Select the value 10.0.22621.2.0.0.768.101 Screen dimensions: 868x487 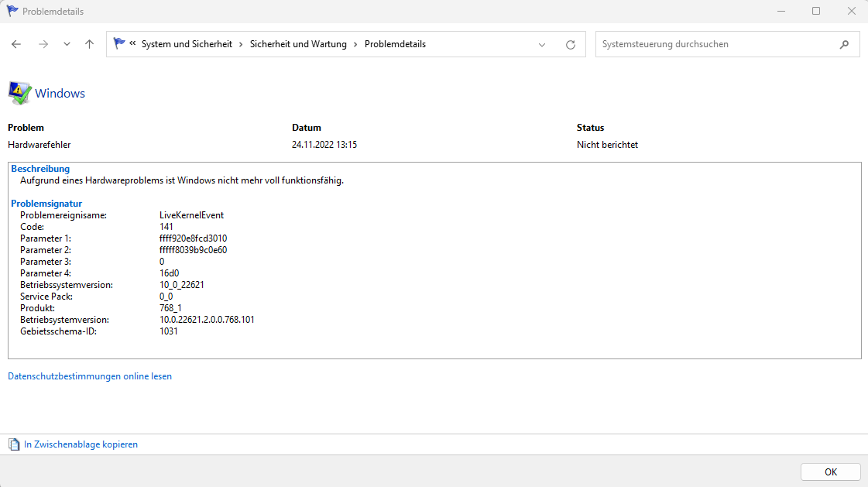pyautogui.click(x=207, y=320)
